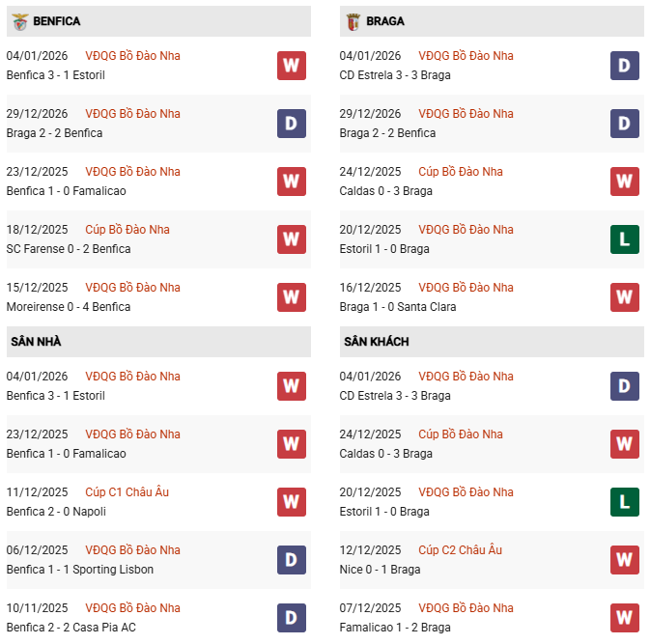650x644 pixels.
Task: Click win badge for Benfica 2 - 0 Napoli
Action: 292,502
